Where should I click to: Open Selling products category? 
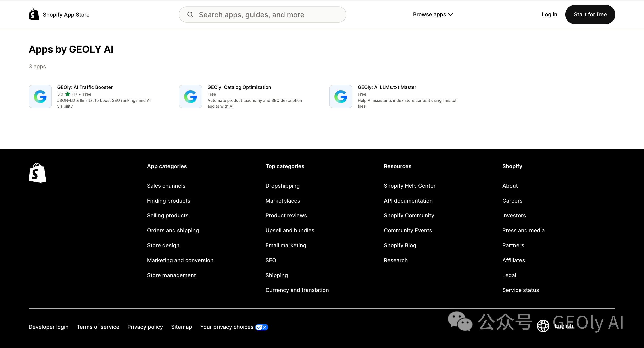coord(168,216)
